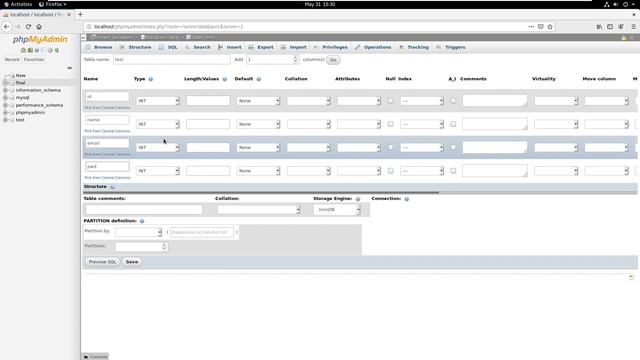Click Firefox back arrow
This screenshot has width=640, height=360.
point(7,27)
